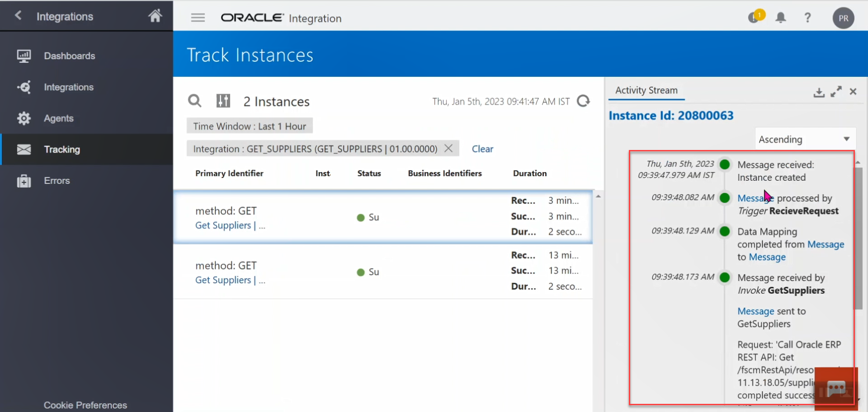Open the notifications bell
868x412 pixels.
(x=780, y=18)
